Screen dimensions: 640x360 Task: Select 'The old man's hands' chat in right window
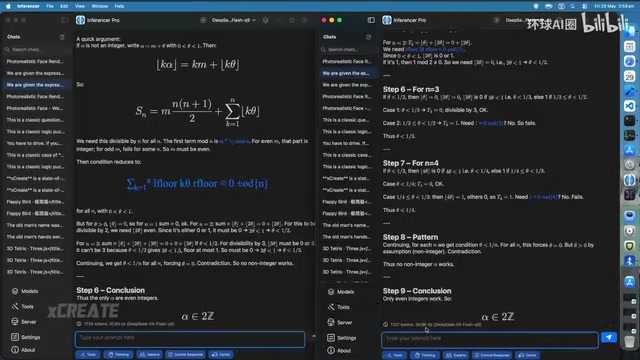tap(346, 237)
